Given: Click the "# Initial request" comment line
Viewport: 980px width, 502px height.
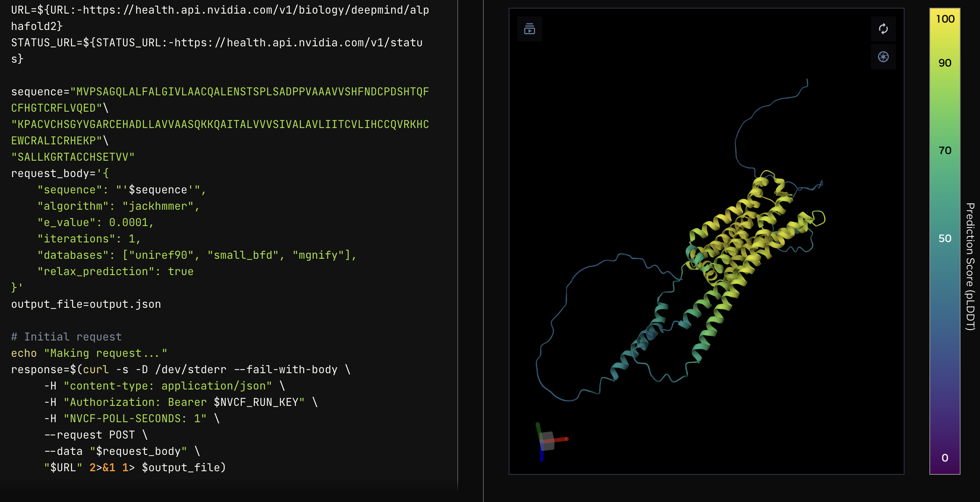Looking at the screenshot, I should [x=66, y=337].
